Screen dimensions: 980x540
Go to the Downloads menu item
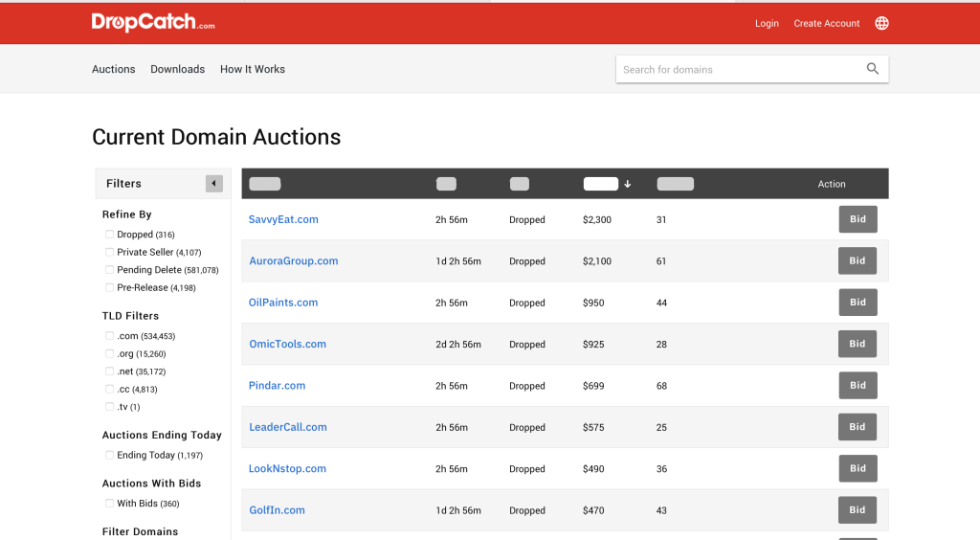pyautogui.click(x=177, y=69)
